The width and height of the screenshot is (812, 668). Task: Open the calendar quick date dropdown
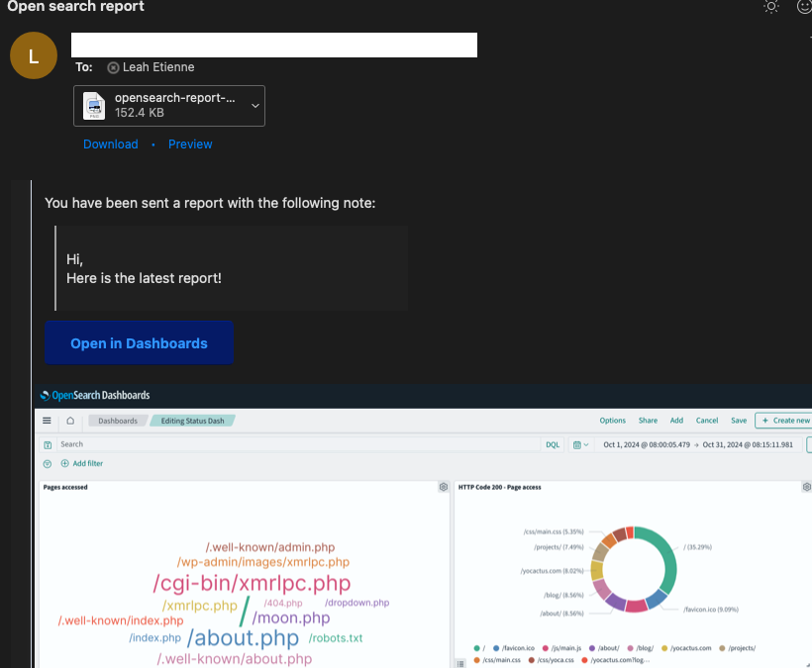pos(580,444)
